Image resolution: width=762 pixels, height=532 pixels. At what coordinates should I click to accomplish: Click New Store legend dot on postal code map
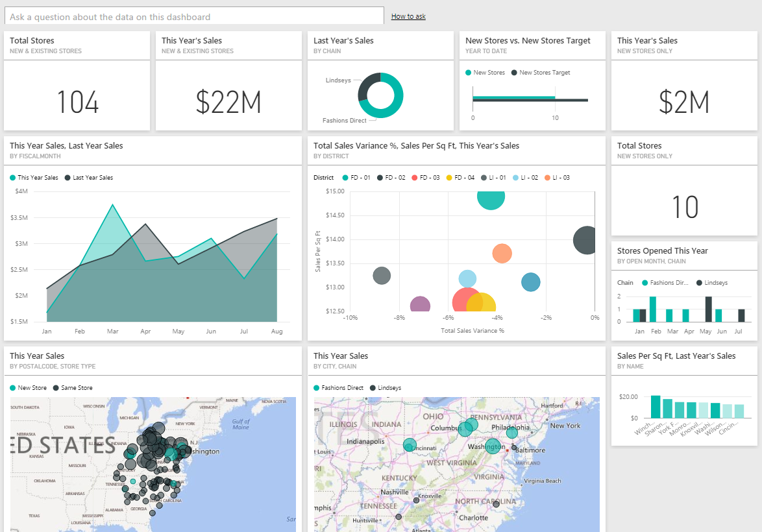tap(13, 388)
